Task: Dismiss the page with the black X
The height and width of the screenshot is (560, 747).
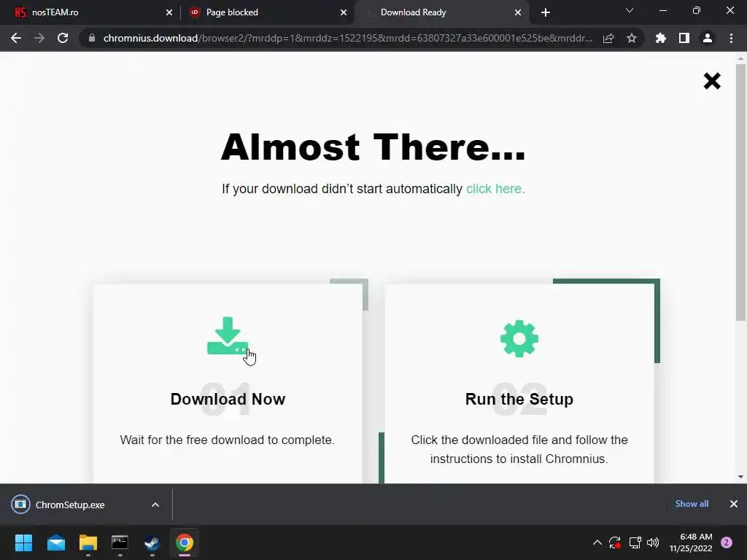Action: click(712, 81)
